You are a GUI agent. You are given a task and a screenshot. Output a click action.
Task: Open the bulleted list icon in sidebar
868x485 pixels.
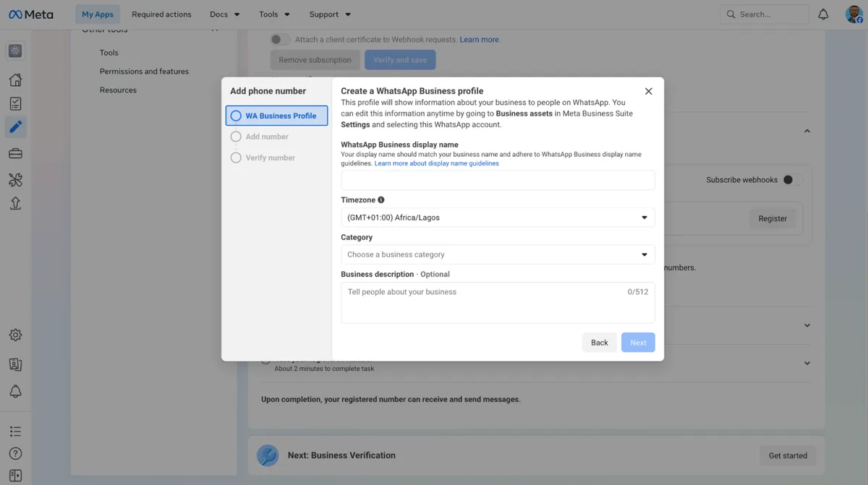click(x=15, y=432)
